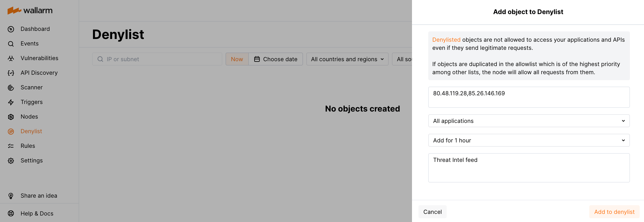The image size is (644, 222).
Task: Open the All applications dropdown
Action: tap(529, 121)
